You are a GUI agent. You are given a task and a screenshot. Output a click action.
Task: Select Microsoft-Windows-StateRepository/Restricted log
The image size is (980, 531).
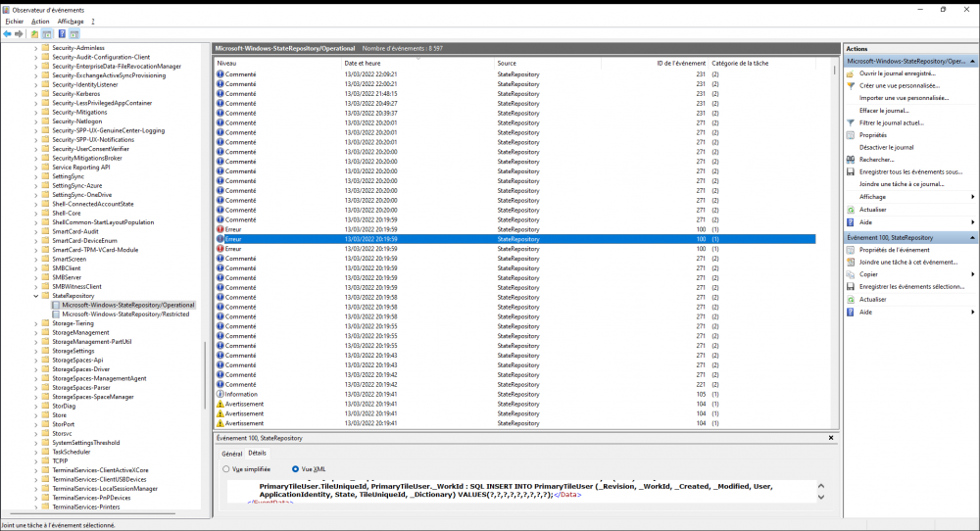pos(124,314)
